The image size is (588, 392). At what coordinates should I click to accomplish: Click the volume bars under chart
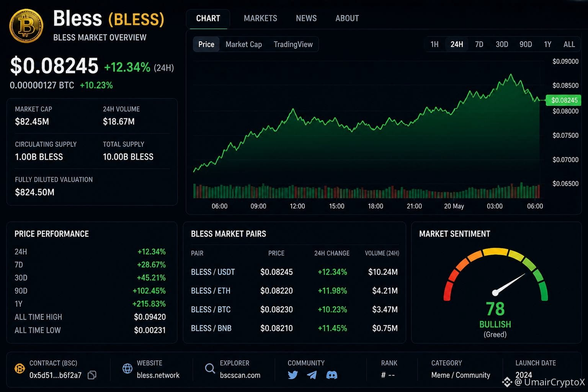[x=366, y=190]
